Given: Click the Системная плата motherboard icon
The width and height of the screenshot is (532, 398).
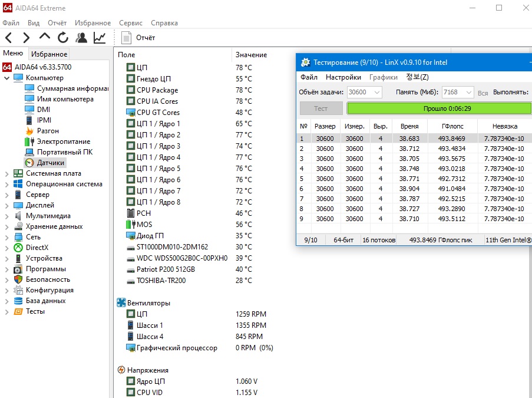Looking at the screenshot, I should [x=18, y=173].
